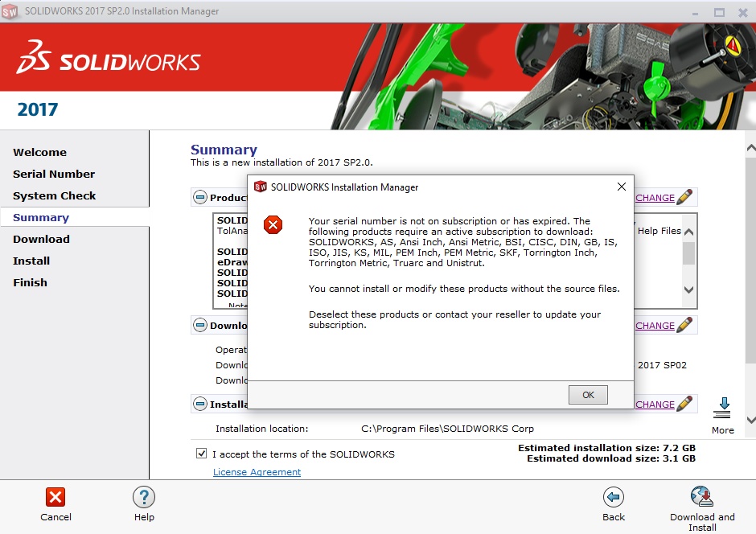The height and width of the screenshot is (534, 756).
Task: Click the SW logo in the dialog title
Action: coord(261,187)
